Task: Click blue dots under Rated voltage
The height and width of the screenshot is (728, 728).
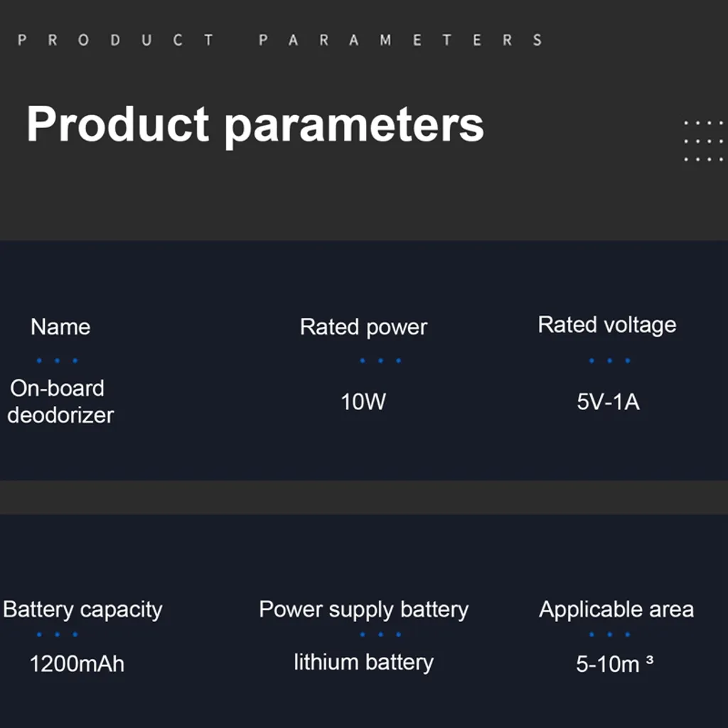Action: point(609,360)
